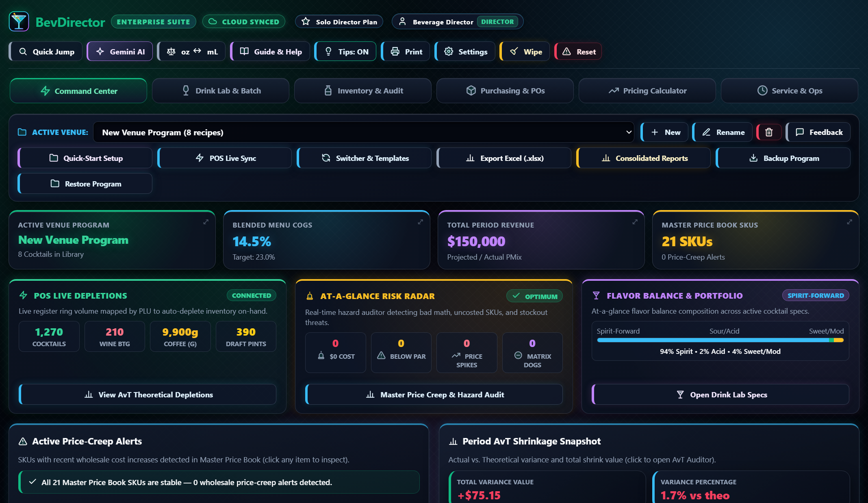Screen dimensions: 868x503
Task: Click the price book stable alert message
Action: click(219, 482)
